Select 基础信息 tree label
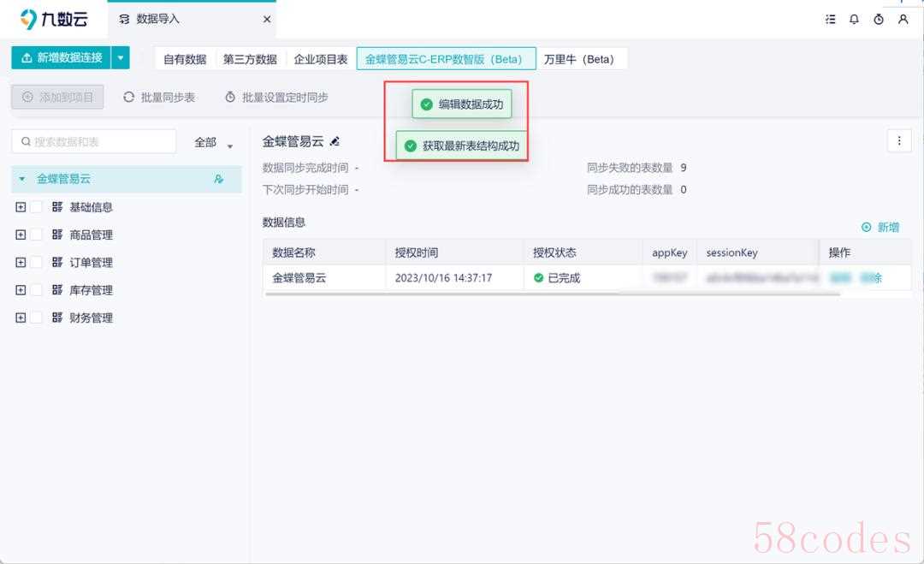Image resolution: width=924 pixels, height=564 pixels. tap(91, 207)
